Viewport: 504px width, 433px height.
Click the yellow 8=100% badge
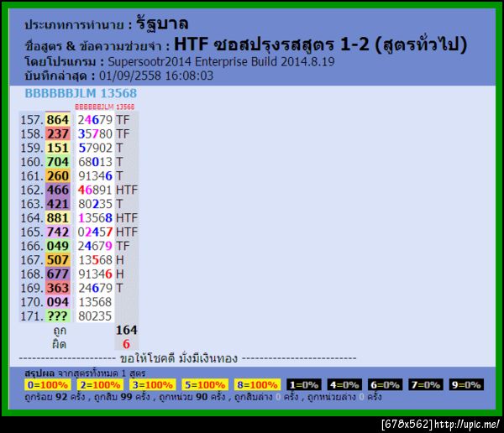point(258,385)
